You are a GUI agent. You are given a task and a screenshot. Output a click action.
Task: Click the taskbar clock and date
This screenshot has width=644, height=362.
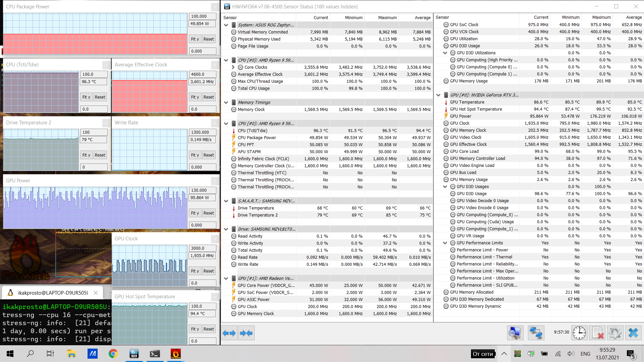coord(607,354)
